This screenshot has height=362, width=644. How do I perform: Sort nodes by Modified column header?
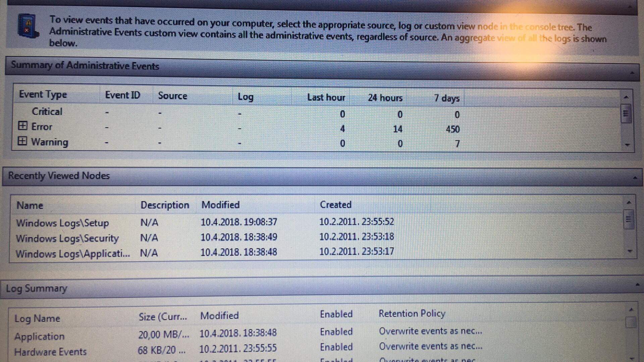(x=220, y=205)
